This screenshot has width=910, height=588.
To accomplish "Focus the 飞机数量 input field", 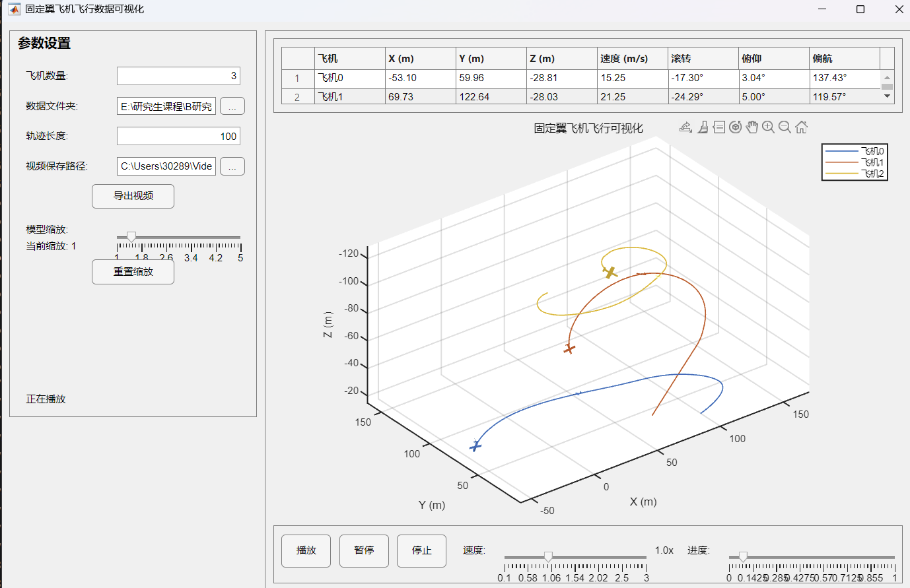I will (178, 76).
